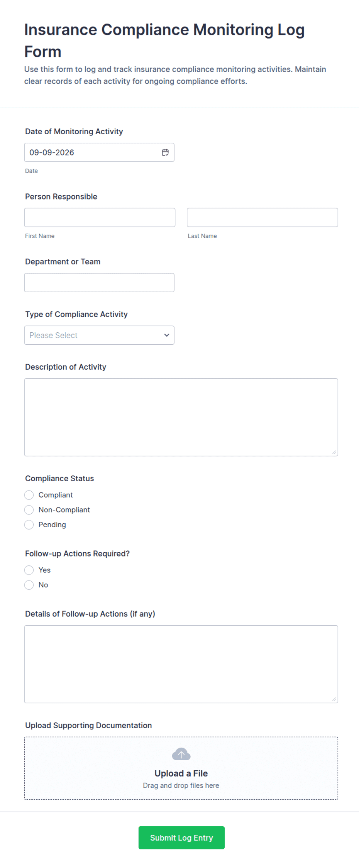The image size is (359, 868).
Task: Click the Department or Team field
Action: pyautogui.click(x=99, y=283)
